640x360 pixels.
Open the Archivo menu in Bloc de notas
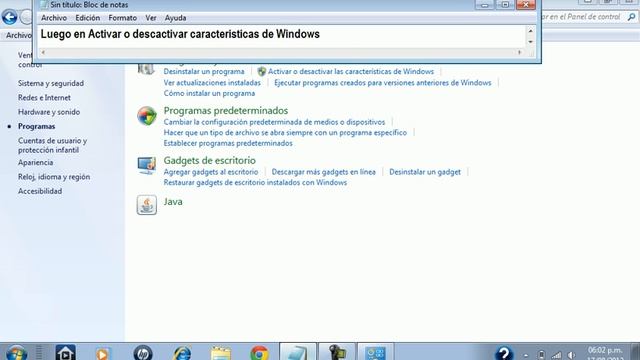[x=53, y=18]
